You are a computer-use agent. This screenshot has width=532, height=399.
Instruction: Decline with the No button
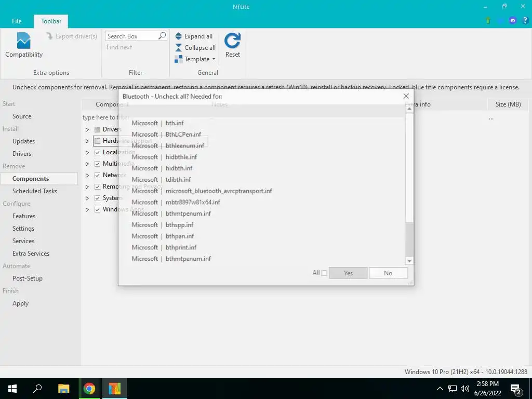click(388, 273)
